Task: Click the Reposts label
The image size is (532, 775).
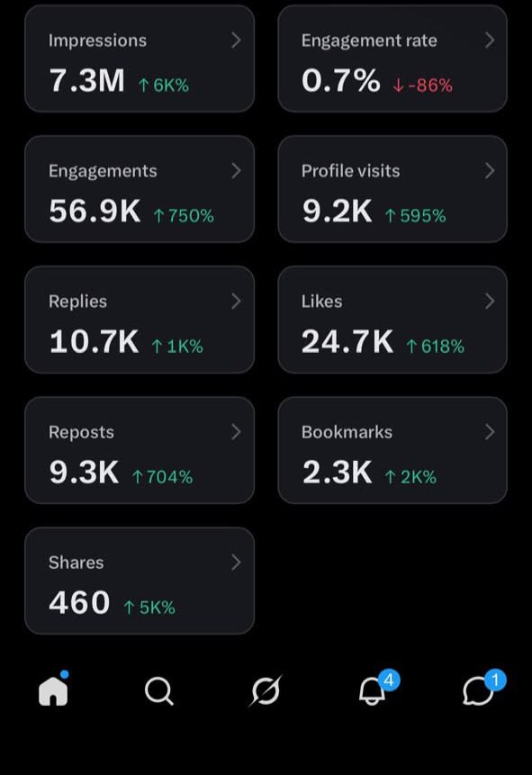Action: [x=81, y=432]
